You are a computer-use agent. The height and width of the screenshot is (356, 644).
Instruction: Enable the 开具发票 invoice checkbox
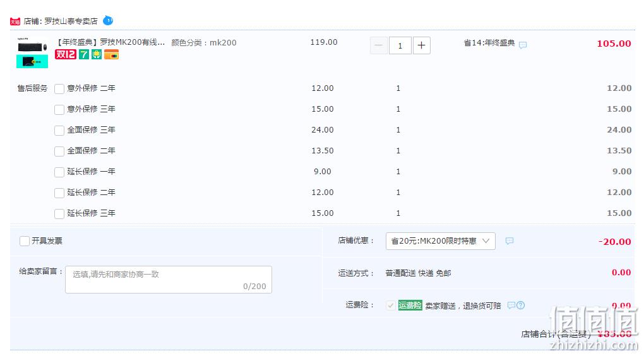point(25,241)
